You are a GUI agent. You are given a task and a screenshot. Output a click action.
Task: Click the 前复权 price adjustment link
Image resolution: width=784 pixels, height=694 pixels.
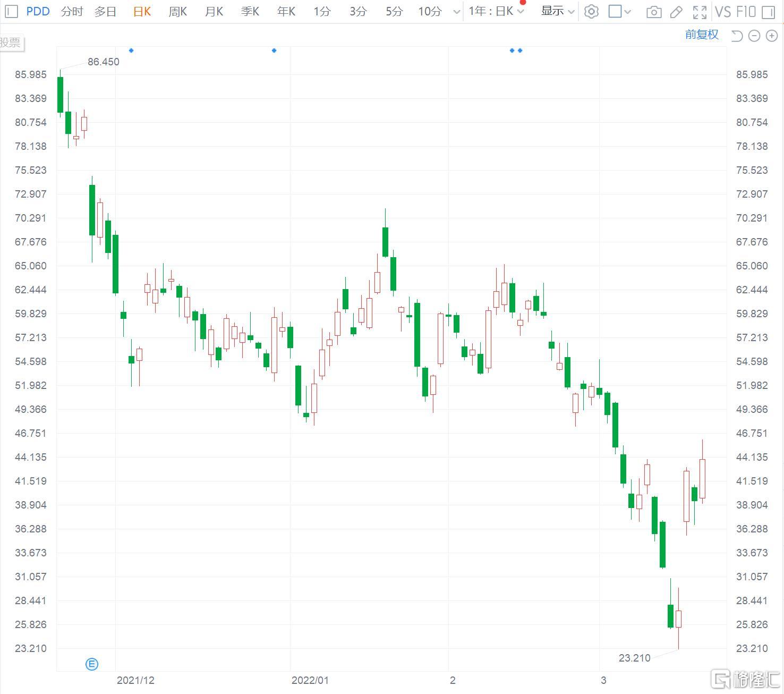[702, 35]
